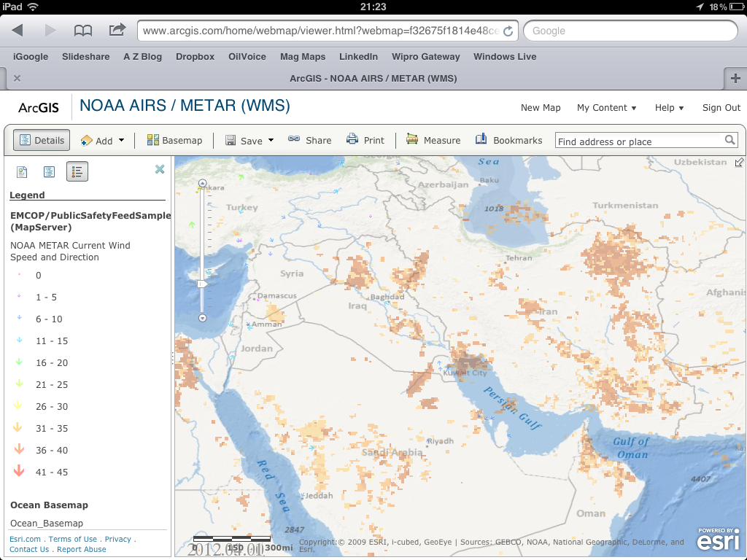Image resolution: width=747 pixels, height=560 pixels.
Task: Click Print in the map toolbar
Action: 365,140
